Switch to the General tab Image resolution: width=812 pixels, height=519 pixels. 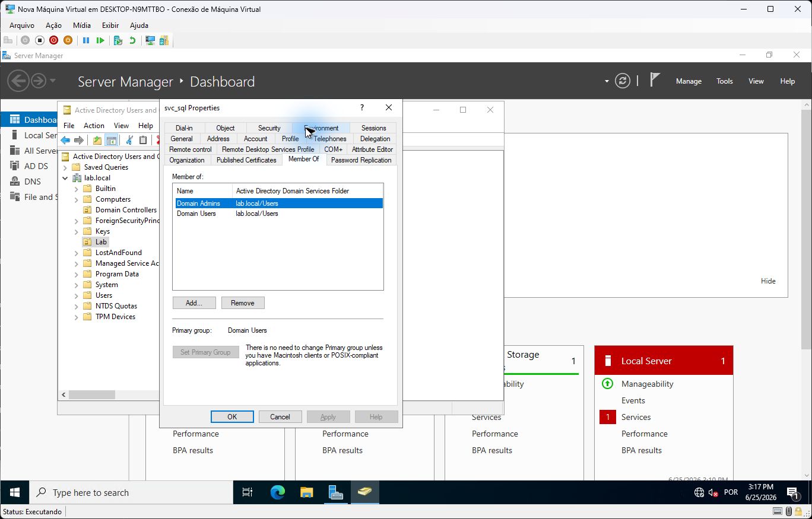pos(182,139)
